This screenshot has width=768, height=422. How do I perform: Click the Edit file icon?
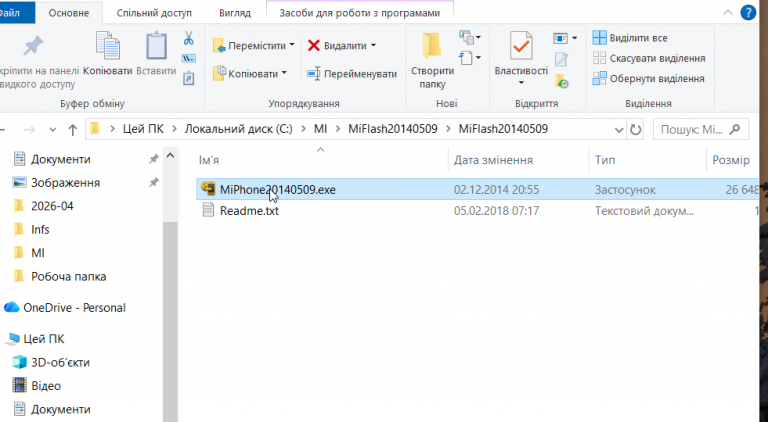(x=561, y=59)
